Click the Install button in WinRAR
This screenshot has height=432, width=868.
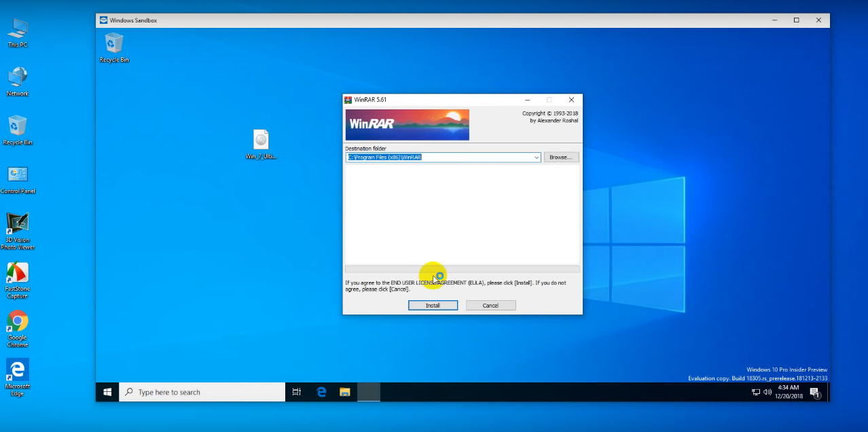point(433,306)
